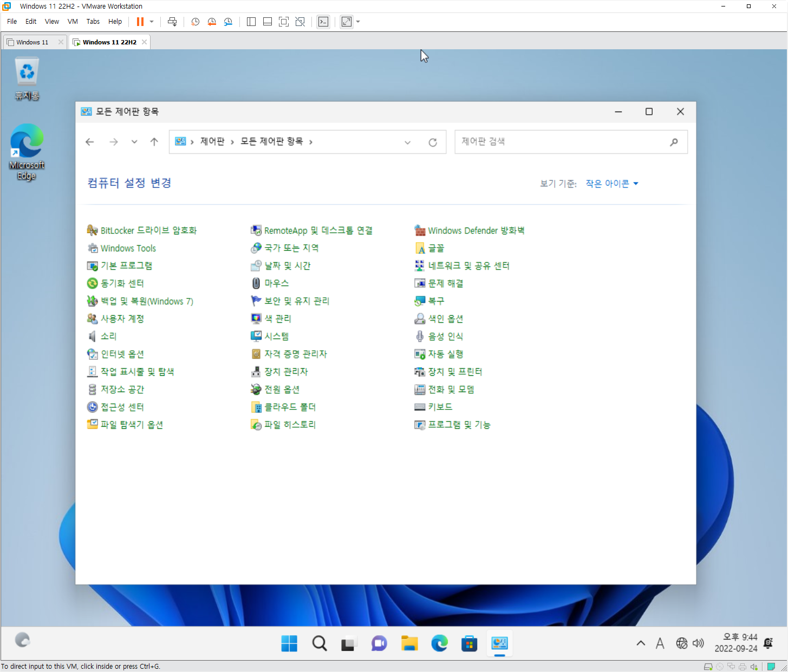
Task: Open 장치 관리자 icon
Action: pos(256,372)
